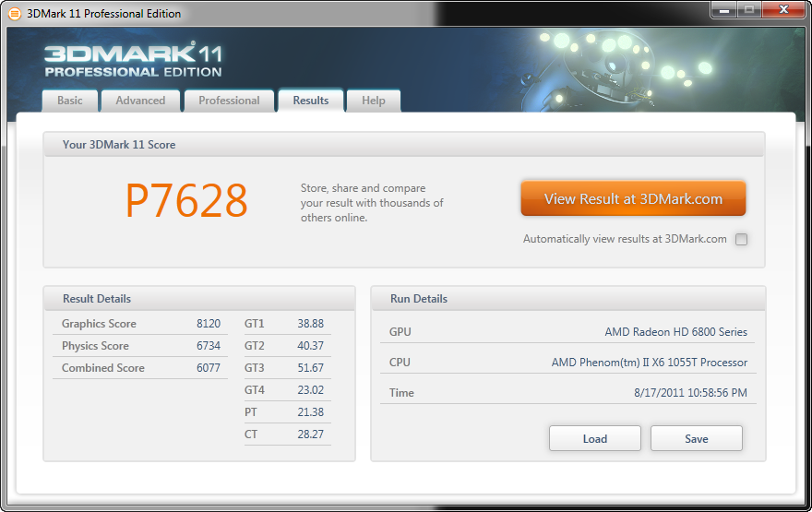Screen dimensions: 812x512
Task: Click the GT2 result 40.37
Action: [310, 346]
